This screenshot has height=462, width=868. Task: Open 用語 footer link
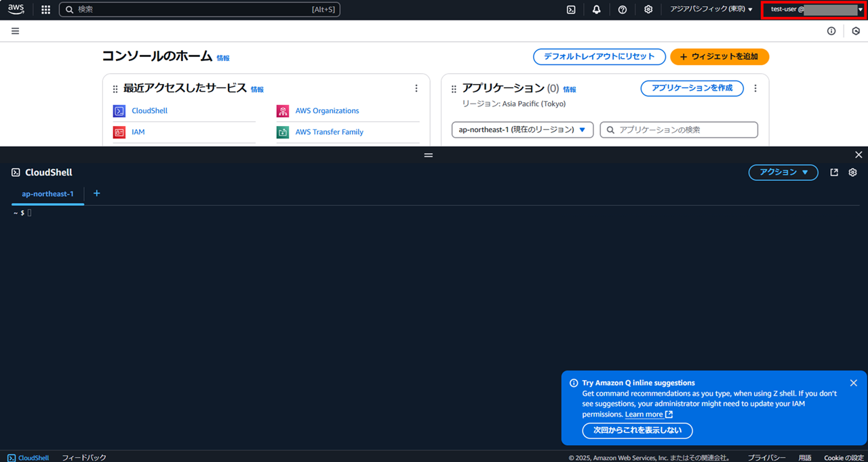(805, 458)
